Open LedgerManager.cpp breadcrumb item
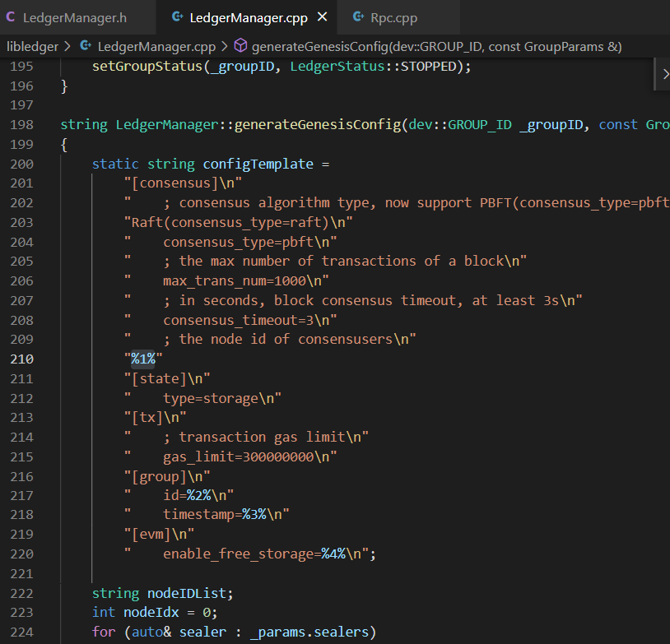The image size is (670, 644). (156, 47)
